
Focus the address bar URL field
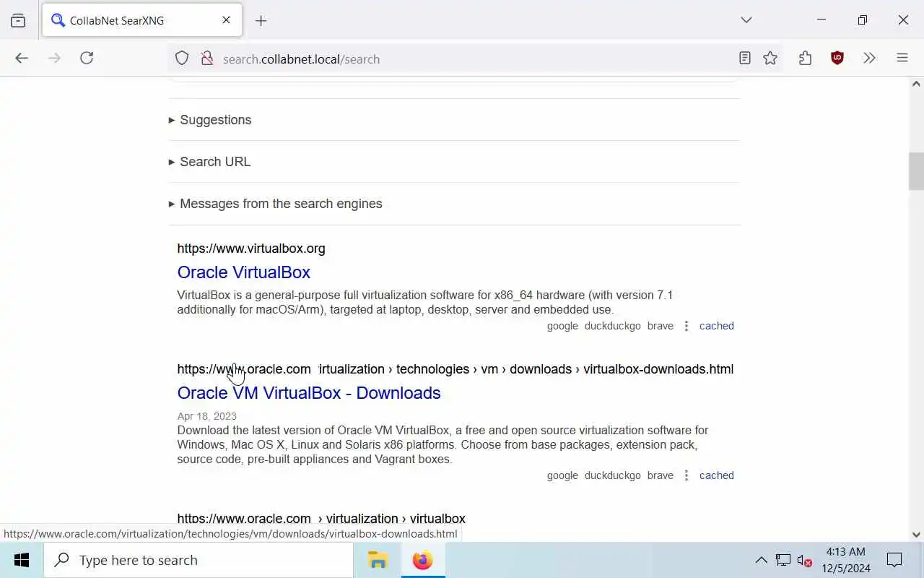[x=476, y=59]
